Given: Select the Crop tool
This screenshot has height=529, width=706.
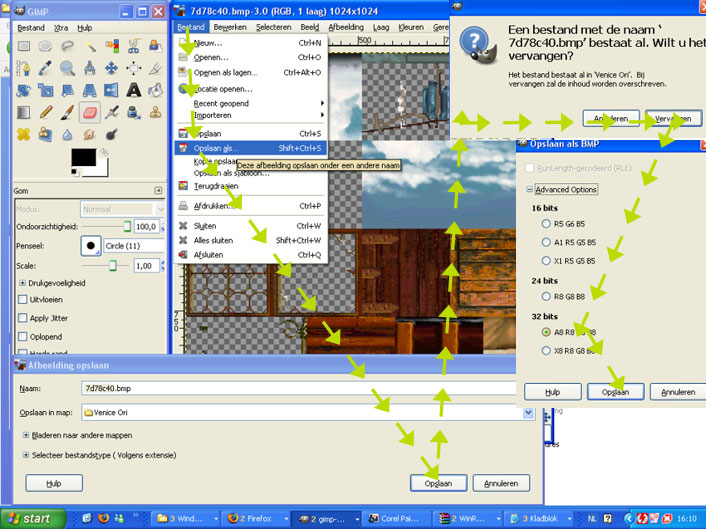Looking at the screenshot, I should click(134, 68).
